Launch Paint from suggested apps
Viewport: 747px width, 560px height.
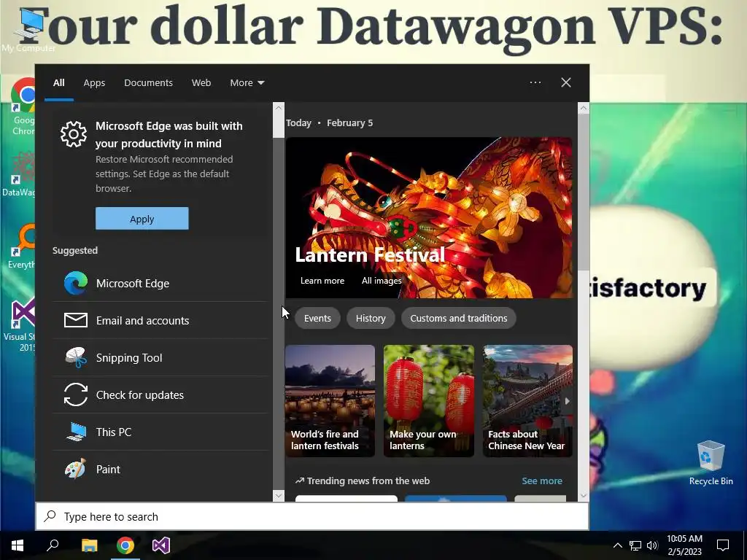[160, 469]
